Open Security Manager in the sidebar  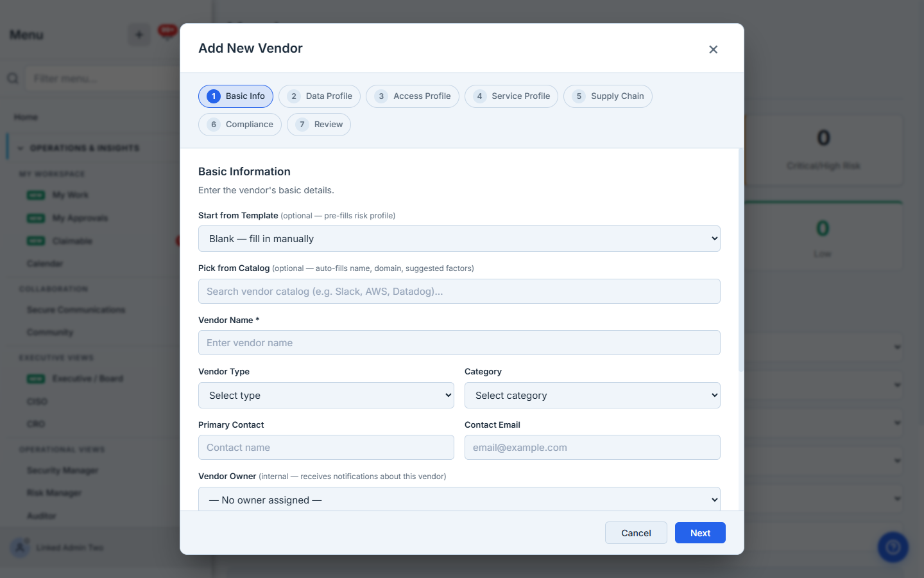[x=62, y=471]
